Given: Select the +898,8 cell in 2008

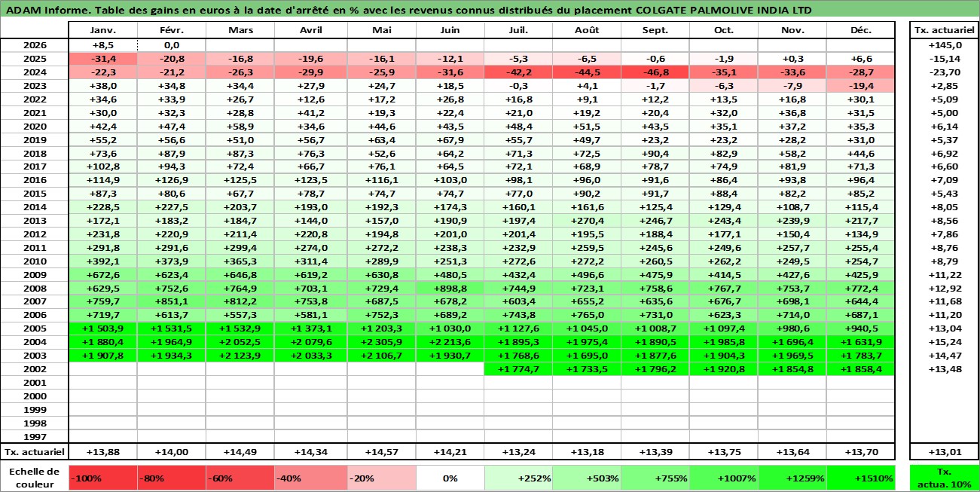Looking at the screenshot, I should click(450, 288).
